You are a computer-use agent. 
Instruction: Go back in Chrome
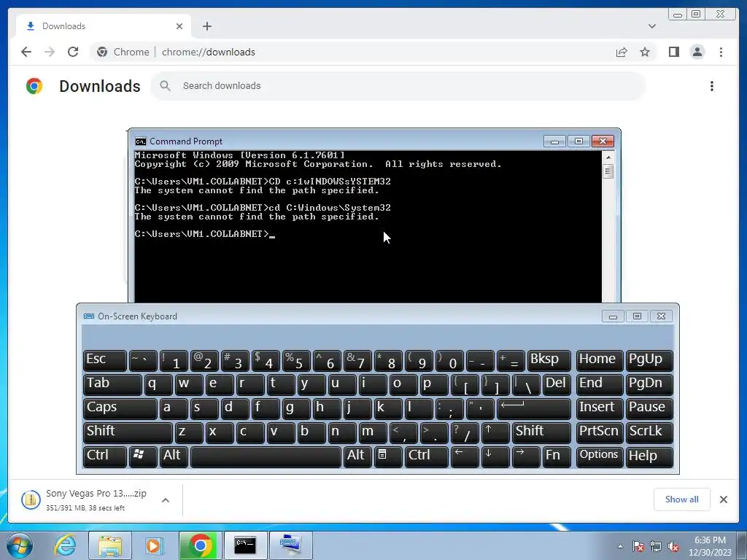click(x=26, y=52)
